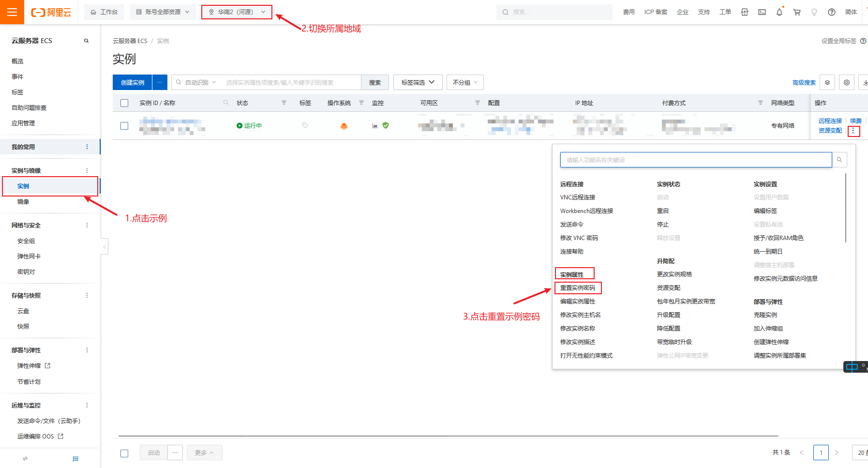868x468 pixels.
Task: Click the 费用 menu in the top bar
Action: click(629, 12)
